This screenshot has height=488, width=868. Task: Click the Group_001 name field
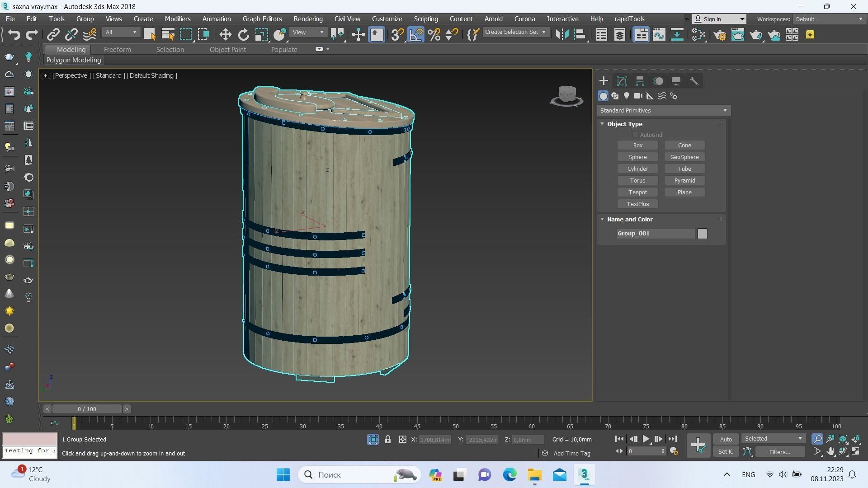pyautogui.click(x=656, y=234)
